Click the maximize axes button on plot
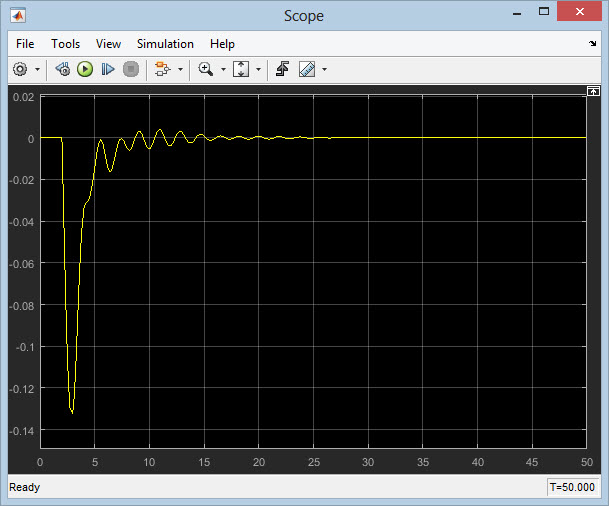The height and width of the screenshot is (506, 609). 593,91
